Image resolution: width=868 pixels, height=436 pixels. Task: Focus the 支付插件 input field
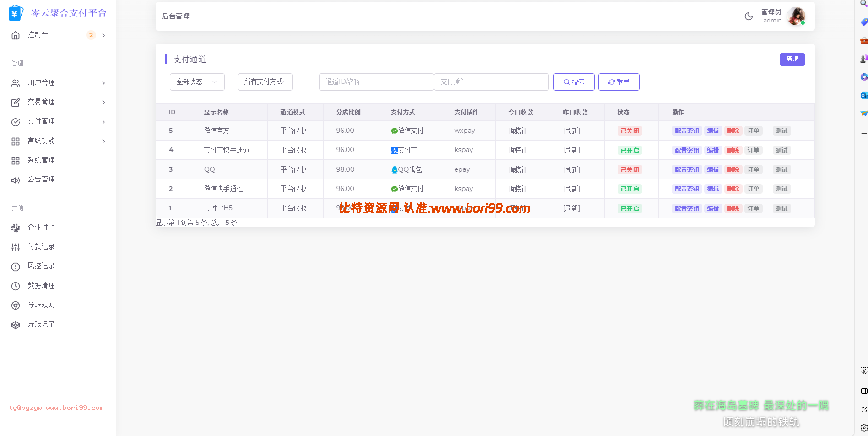(491, 82)
